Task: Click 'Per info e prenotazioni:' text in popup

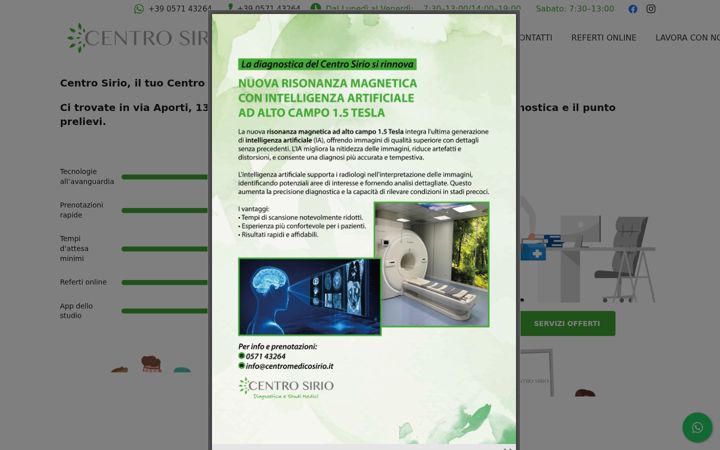Action: tap(277, 347)
